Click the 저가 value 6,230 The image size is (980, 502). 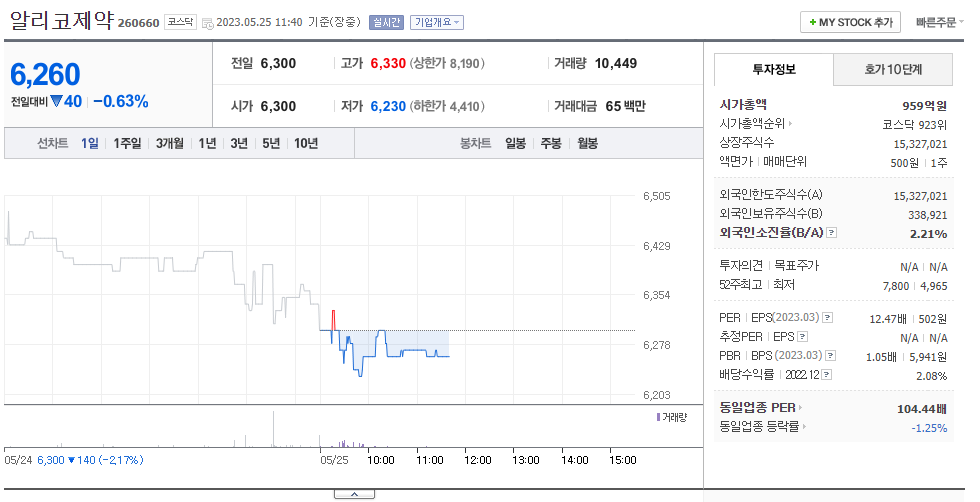pyautogui.click(x=388, y=106)
